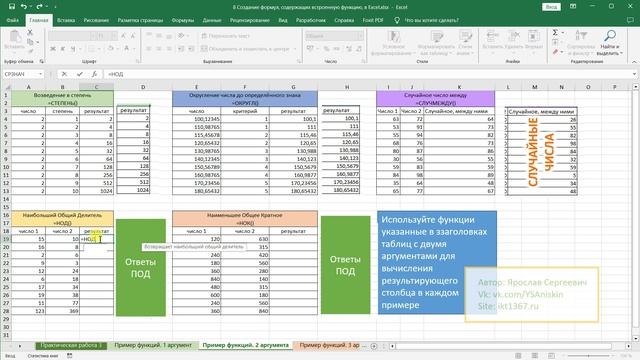Click the Вход sign-in button

[551, 7]
